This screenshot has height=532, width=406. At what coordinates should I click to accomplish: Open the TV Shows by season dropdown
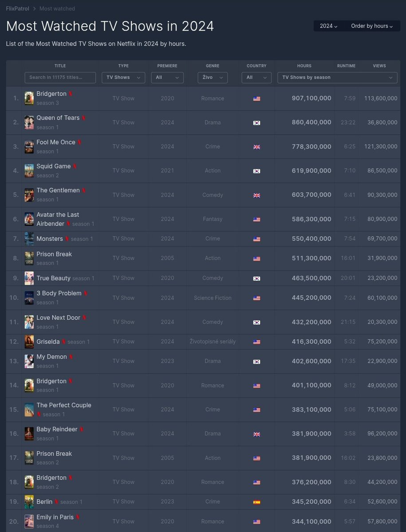coord(337,78)
